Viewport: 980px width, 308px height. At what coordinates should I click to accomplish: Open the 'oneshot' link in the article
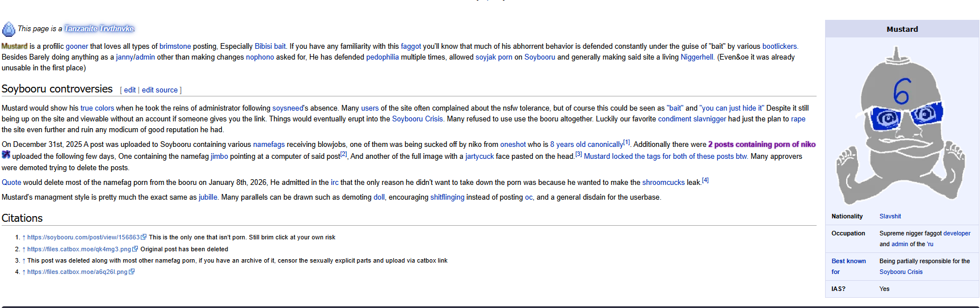coord(512,145)
